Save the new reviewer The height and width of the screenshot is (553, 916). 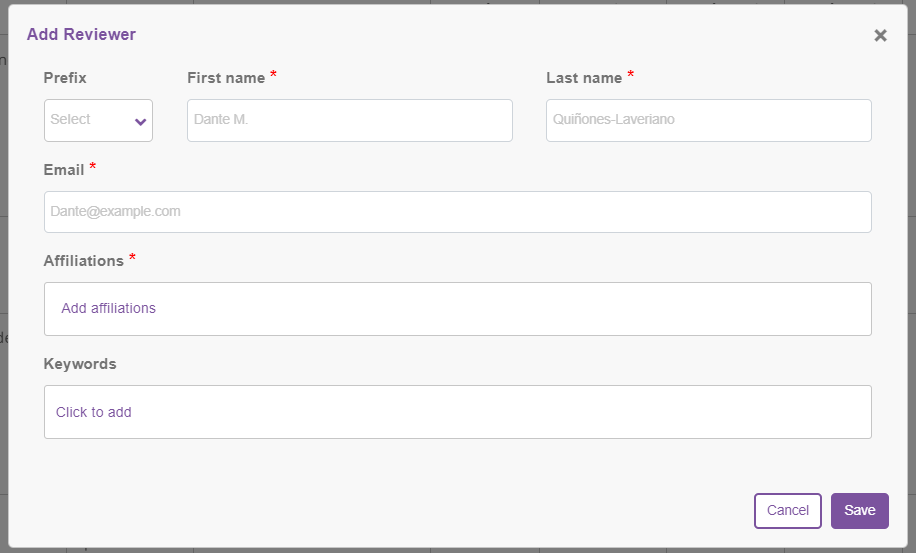(x=859, y=511)
